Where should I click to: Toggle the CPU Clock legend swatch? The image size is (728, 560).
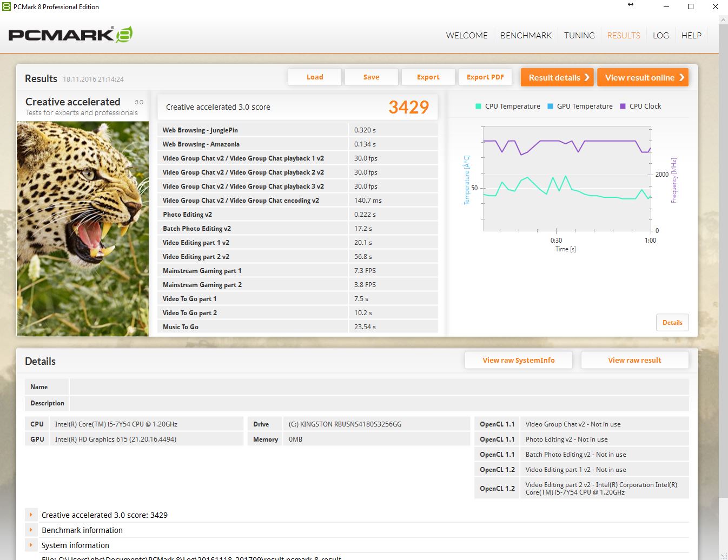coord(623,106)
